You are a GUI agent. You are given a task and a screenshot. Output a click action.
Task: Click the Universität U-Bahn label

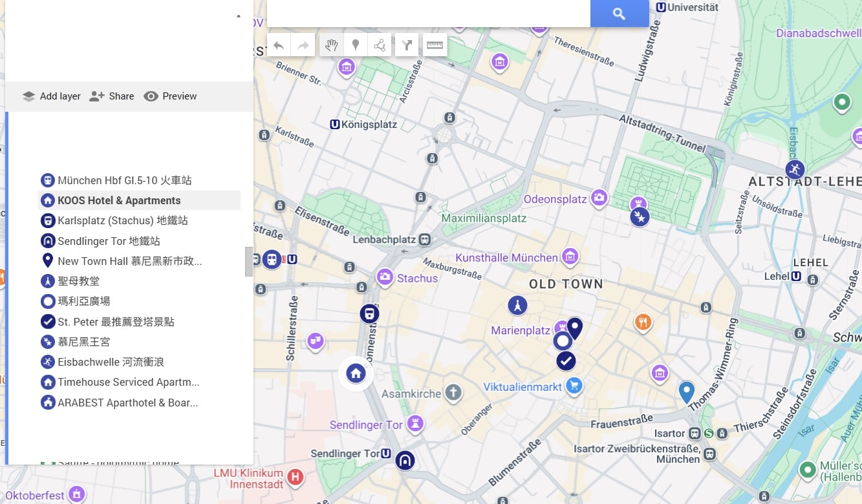pos(687,7)
